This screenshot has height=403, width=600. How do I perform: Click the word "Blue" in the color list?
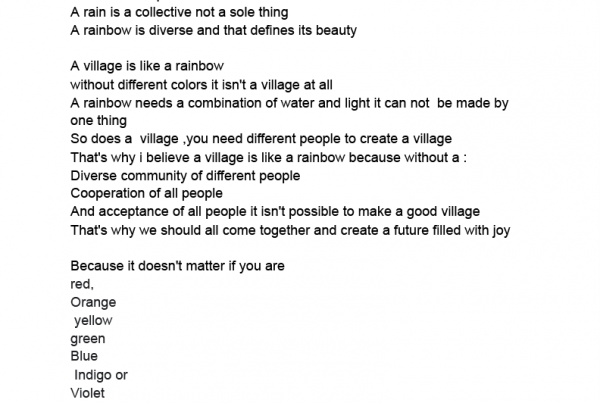(x=84, y=356)
